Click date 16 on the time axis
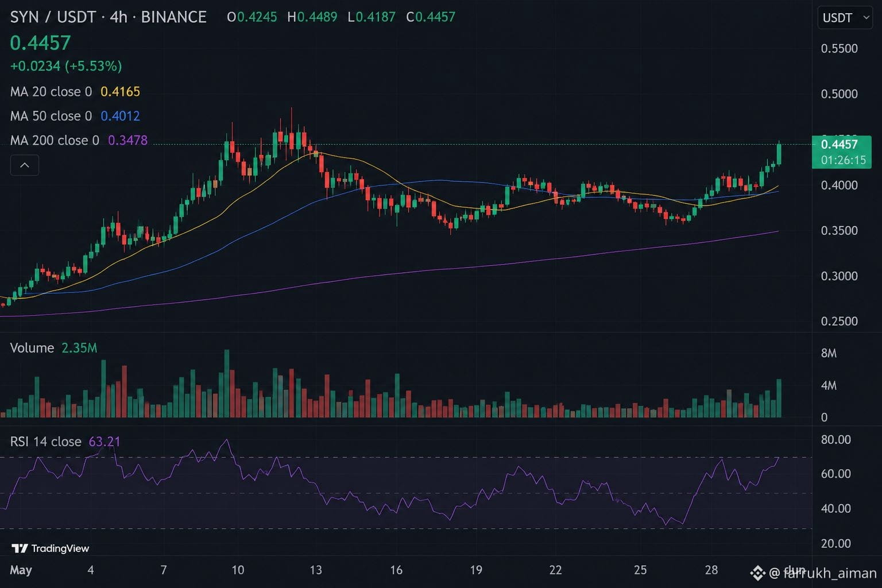The height and width of the screenshot is (588, 882). click(x=396, y=570)
